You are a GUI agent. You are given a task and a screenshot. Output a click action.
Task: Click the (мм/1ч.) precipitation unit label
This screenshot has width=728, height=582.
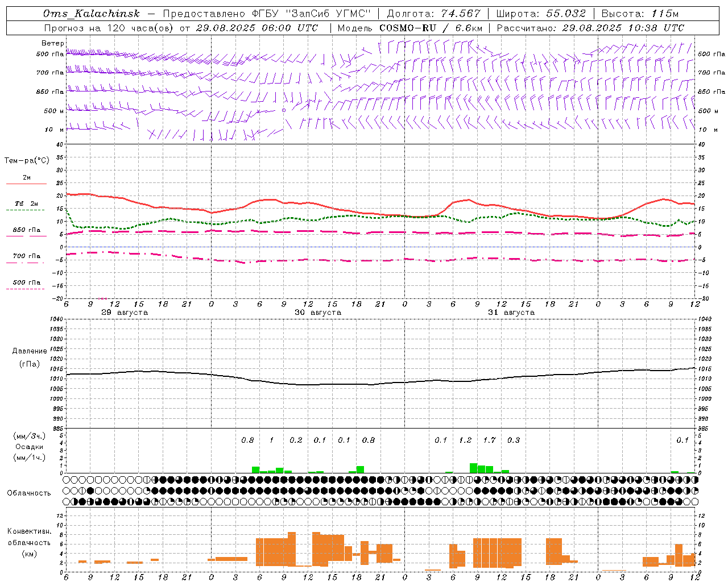point(30,458)
